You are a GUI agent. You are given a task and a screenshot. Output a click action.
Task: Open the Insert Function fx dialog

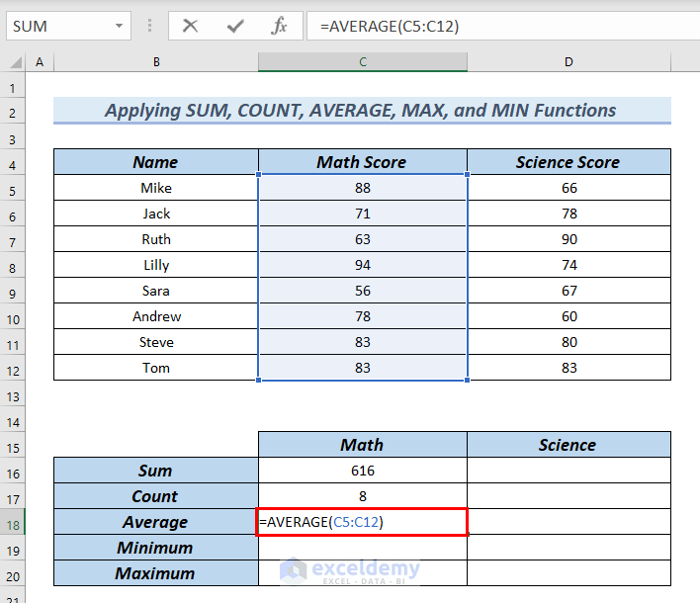coord(279,27)
